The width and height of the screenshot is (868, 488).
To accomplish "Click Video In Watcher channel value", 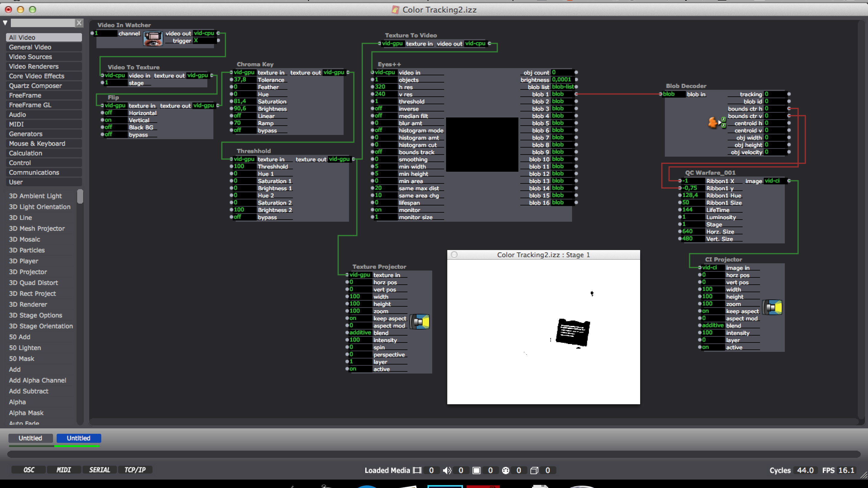I will pyautogui.click(x=105, y=33).
